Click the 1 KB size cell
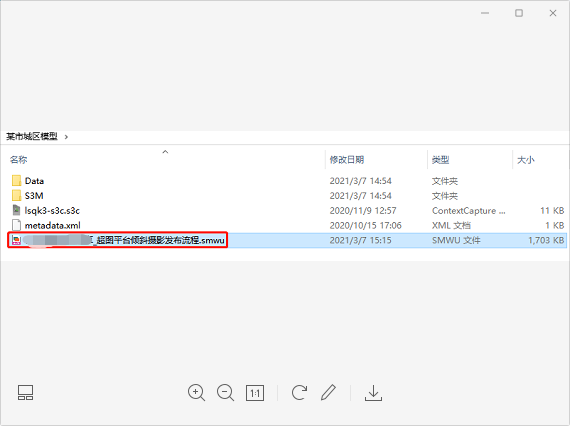The image size is (570, 426). [x=554, y=226]
